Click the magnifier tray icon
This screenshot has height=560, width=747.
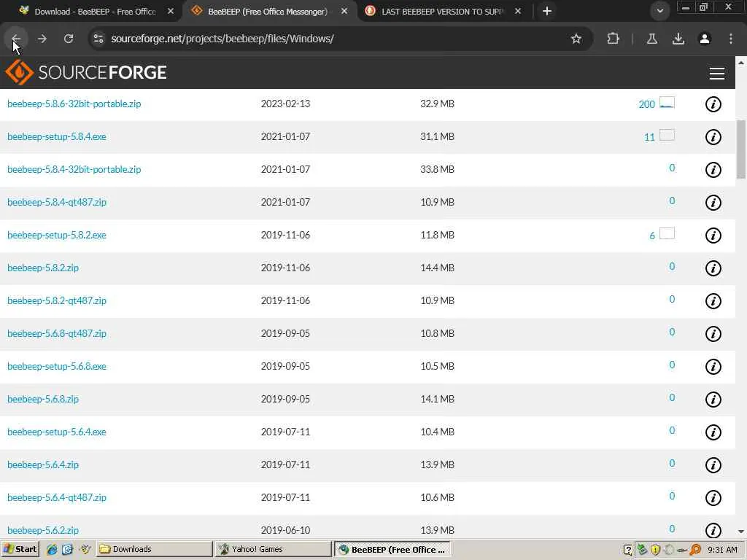click(695, 550)
